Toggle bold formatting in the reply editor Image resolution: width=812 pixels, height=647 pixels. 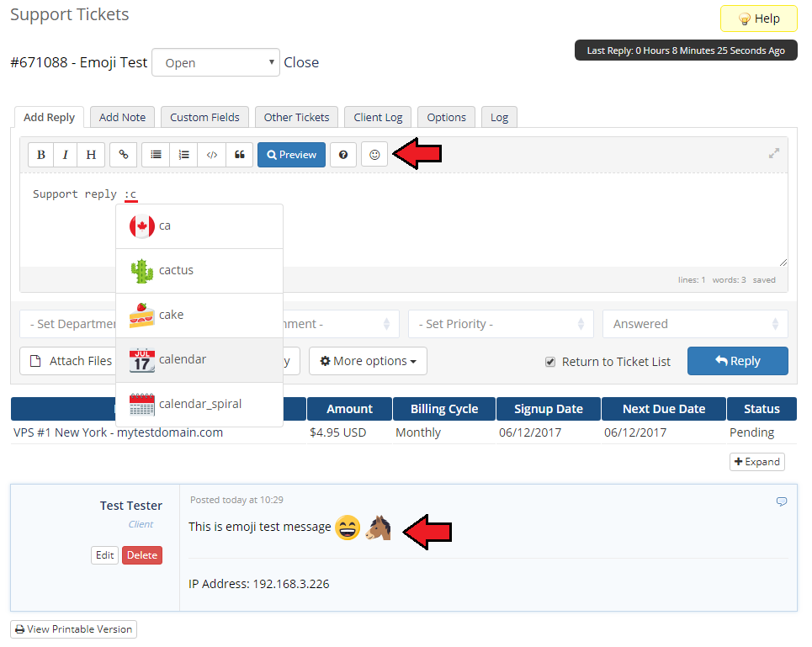point(41,155)
